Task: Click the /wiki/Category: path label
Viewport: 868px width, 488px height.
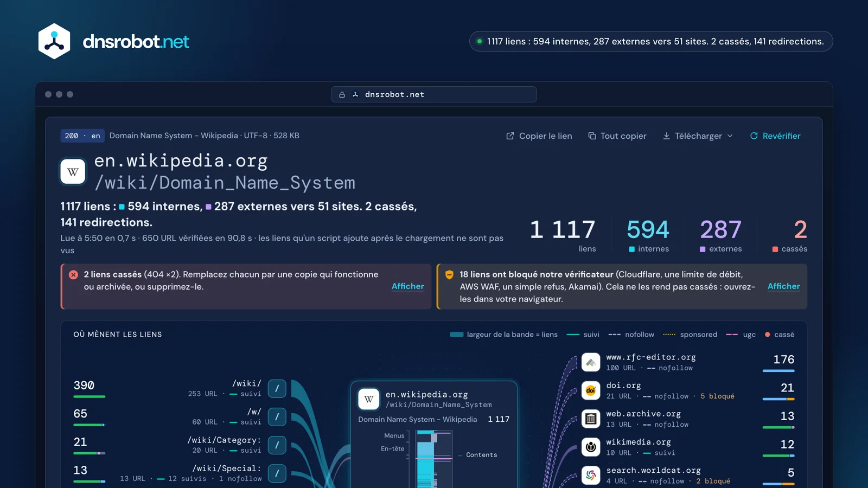Action: point(225,440)
